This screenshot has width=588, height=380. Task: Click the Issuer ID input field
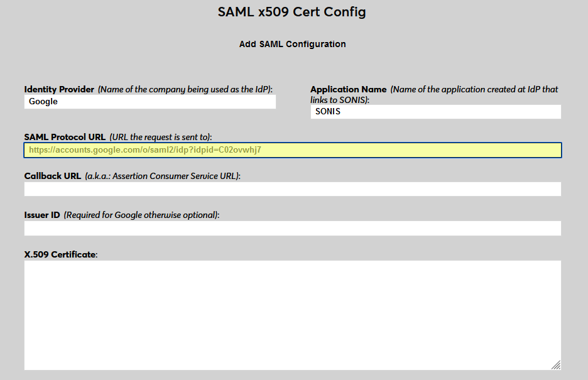point(292,228)
